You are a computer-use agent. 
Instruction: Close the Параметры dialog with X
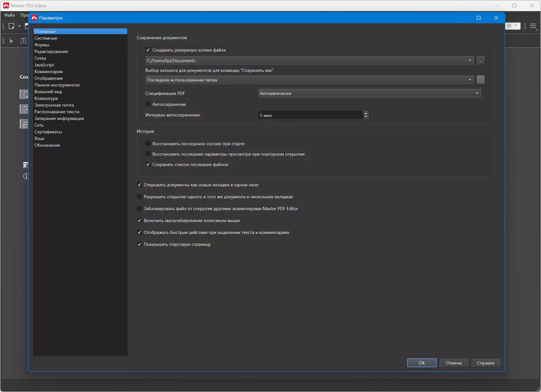(496, 18)
